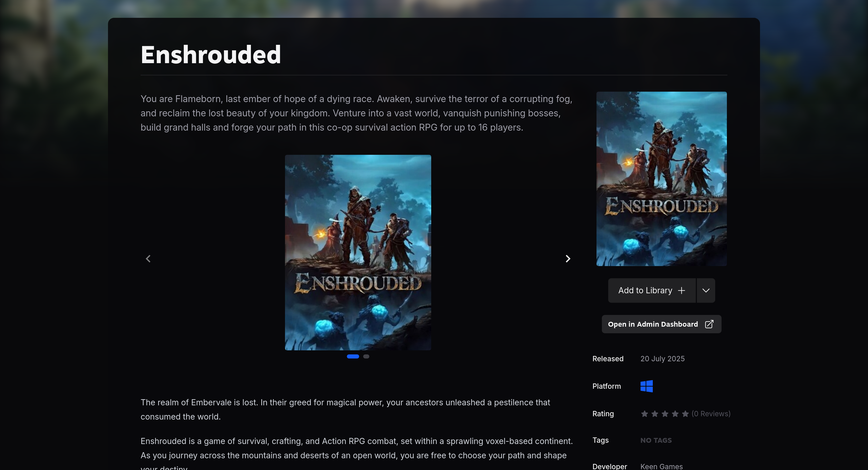868x470 pixels.
Task: Click the first rating star
Action: [x=644, y=414]
